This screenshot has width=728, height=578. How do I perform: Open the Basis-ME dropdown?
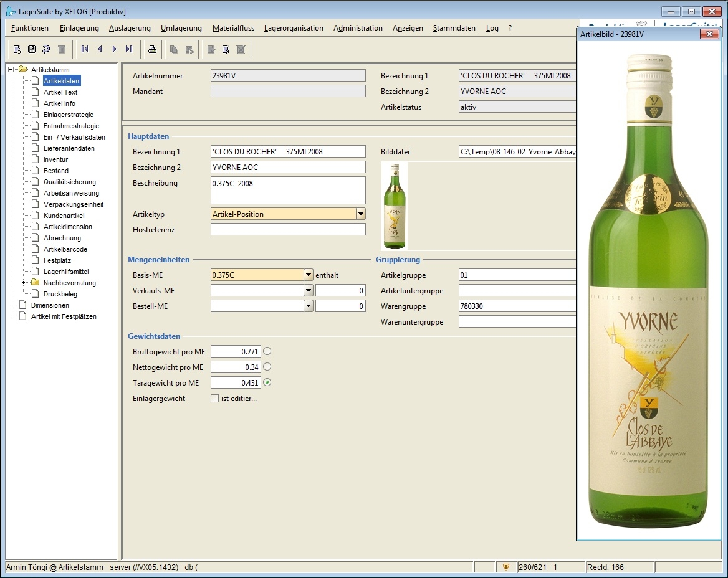point(309,275)
